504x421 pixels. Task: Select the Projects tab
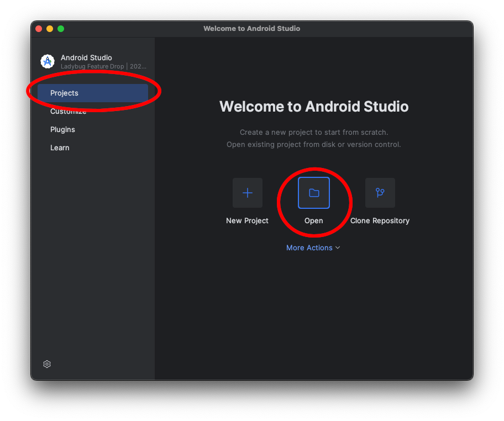(93, 93)
